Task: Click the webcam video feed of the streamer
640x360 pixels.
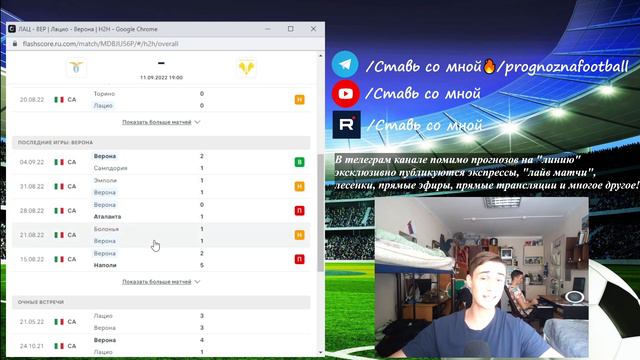Action: (482, 278)
